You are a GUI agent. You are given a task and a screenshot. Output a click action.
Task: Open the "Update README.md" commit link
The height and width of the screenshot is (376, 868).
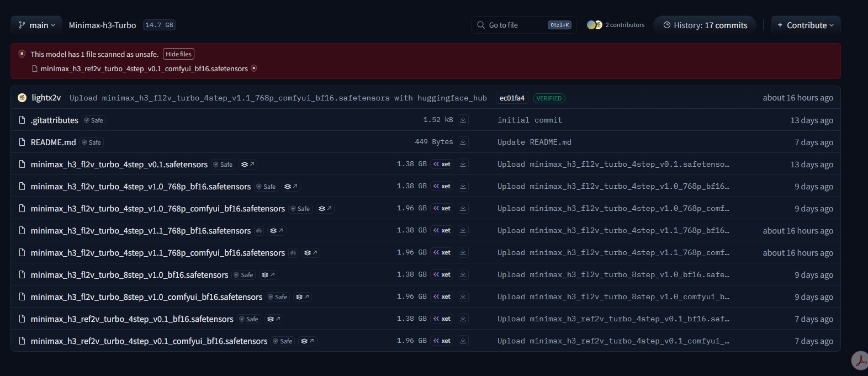pos(534,142)
